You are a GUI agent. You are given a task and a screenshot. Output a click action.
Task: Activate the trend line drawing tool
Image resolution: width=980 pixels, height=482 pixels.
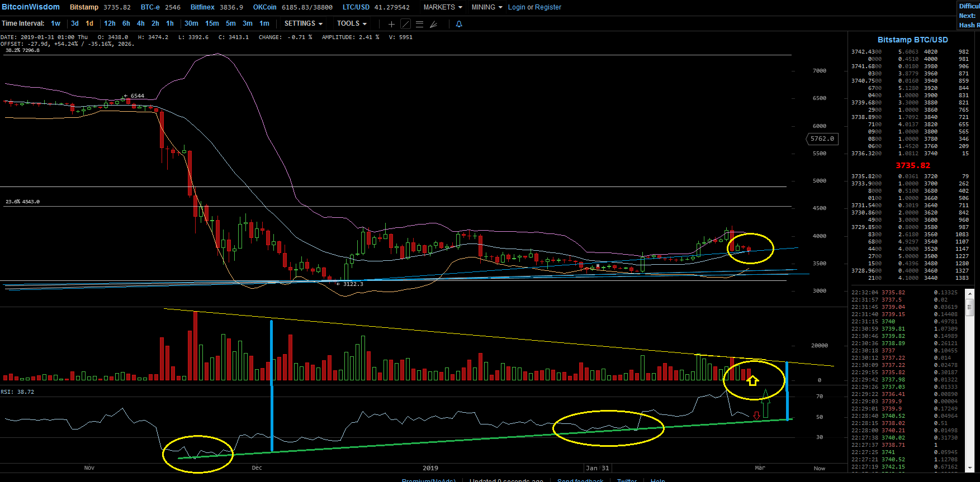tap(406, 24)
